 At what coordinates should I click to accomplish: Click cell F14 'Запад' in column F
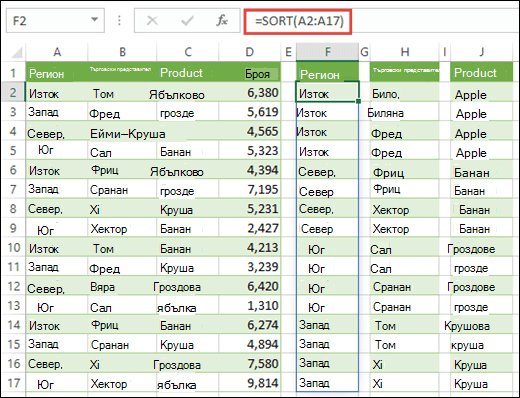(x=327, y=325)
